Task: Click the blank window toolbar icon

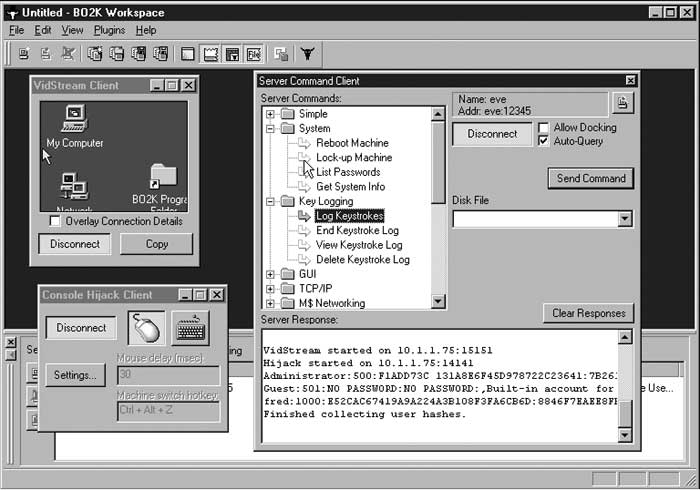Action: (188, 54)
